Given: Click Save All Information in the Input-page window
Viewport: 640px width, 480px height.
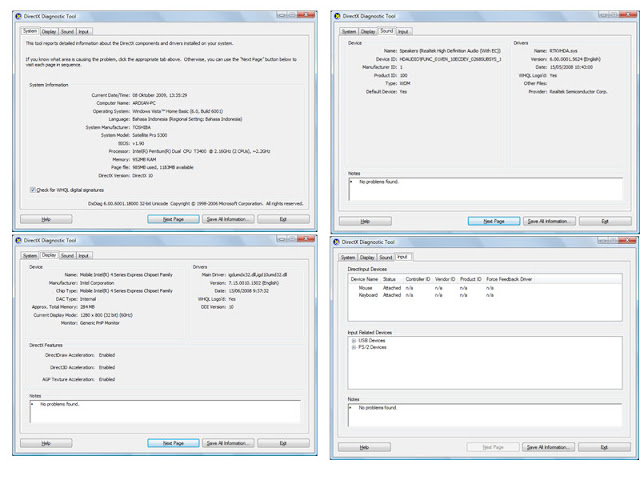Looking at the screenshot, I should (549, 447).
